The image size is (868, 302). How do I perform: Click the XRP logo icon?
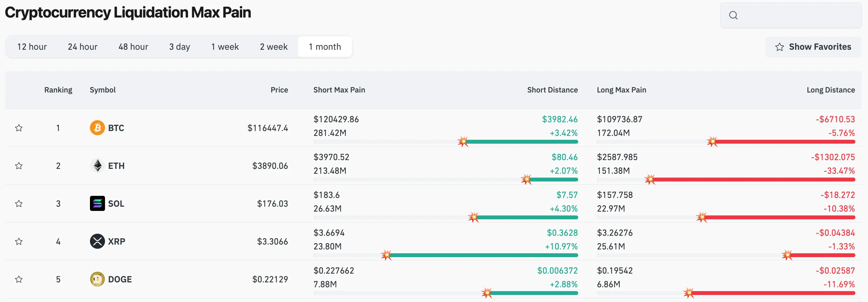point(97,241)
